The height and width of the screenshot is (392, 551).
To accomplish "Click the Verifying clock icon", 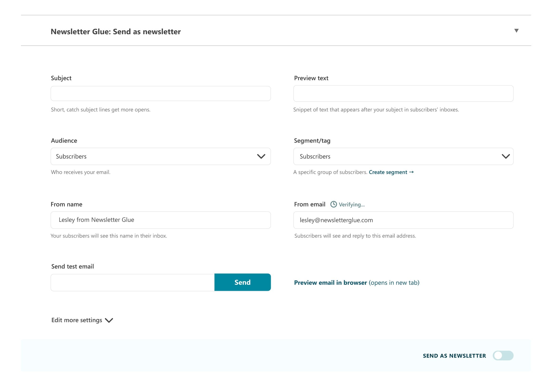I will coord(334,205).
